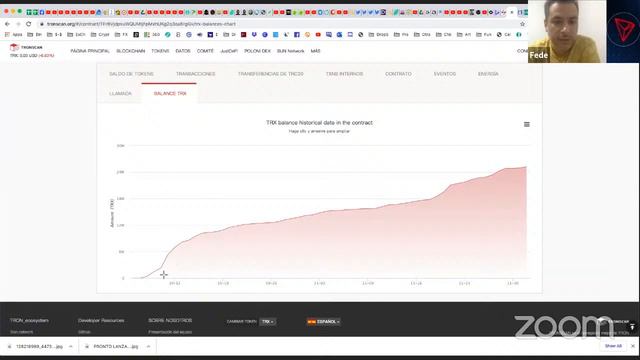This screenshot has width=640, height=360.
Task: Open the POLONI DEX navigation item
Action: coord(257,51)
